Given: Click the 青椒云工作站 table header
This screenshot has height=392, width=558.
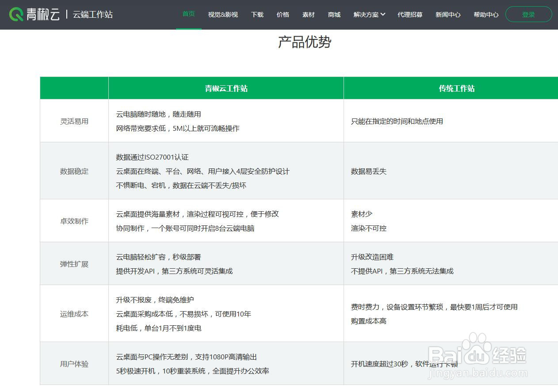Looking at the screenshot, I should [x=226, y=88].
